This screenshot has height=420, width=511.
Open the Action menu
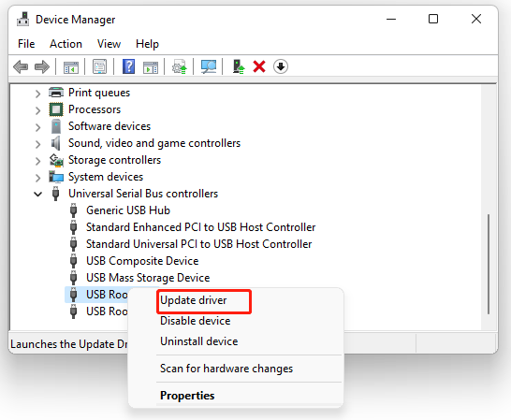coord(66,44)
